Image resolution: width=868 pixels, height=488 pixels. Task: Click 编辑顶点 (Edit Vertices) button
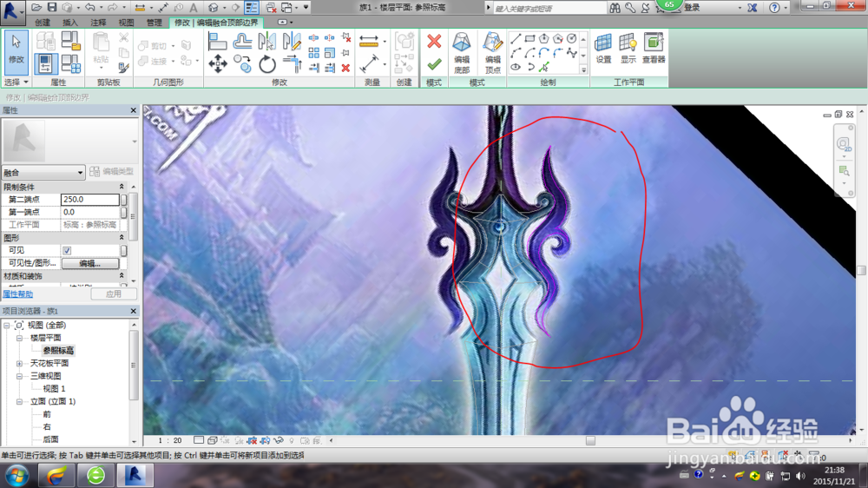(492, 53)
